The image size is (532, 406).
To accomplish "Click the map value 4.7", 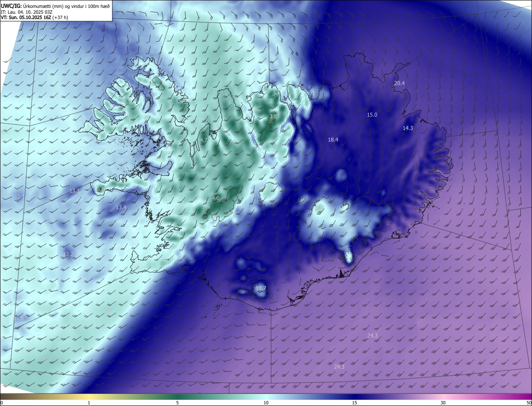I will point(204,141).
